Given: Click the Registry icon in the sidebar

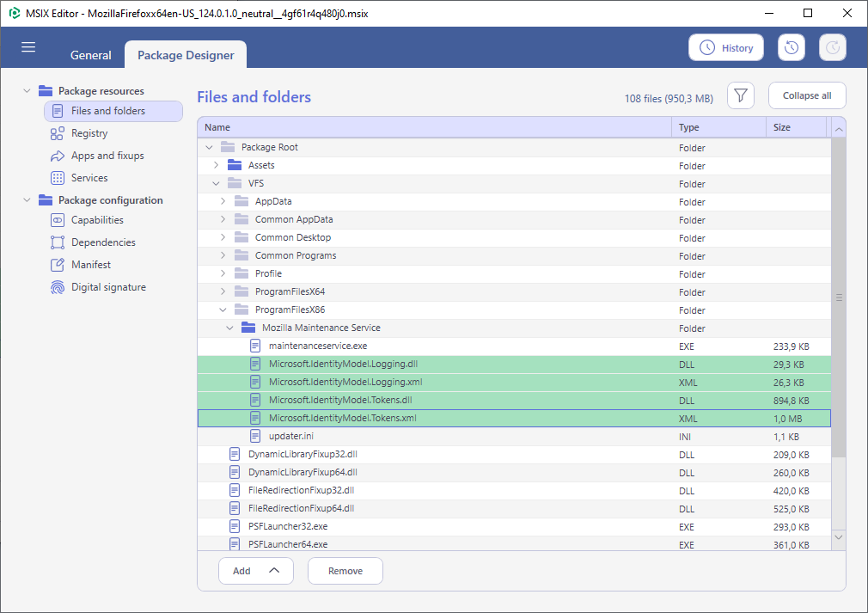Looking at the screenshot, I should coord(57,133).
